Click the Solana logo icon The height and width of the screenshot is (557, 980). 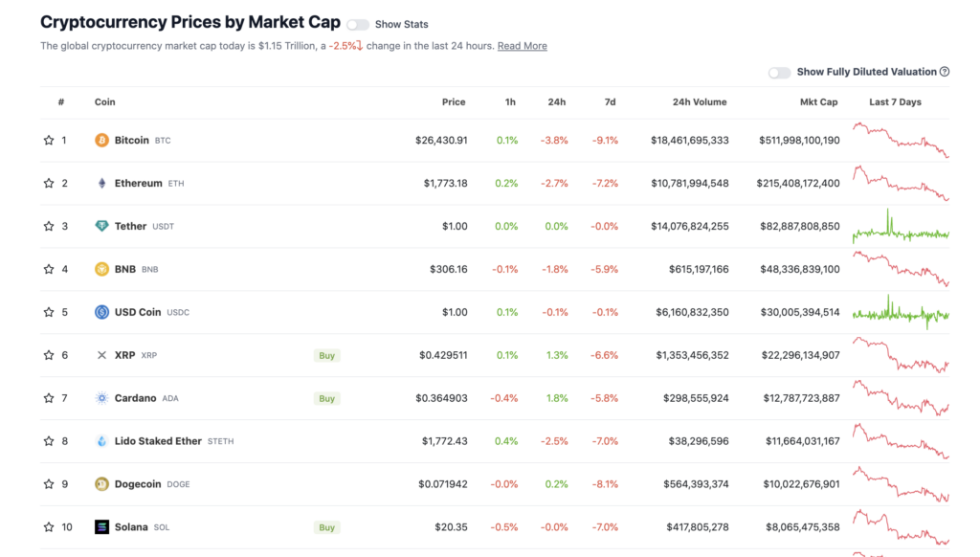pyautogui.click(x=101, y=527)
